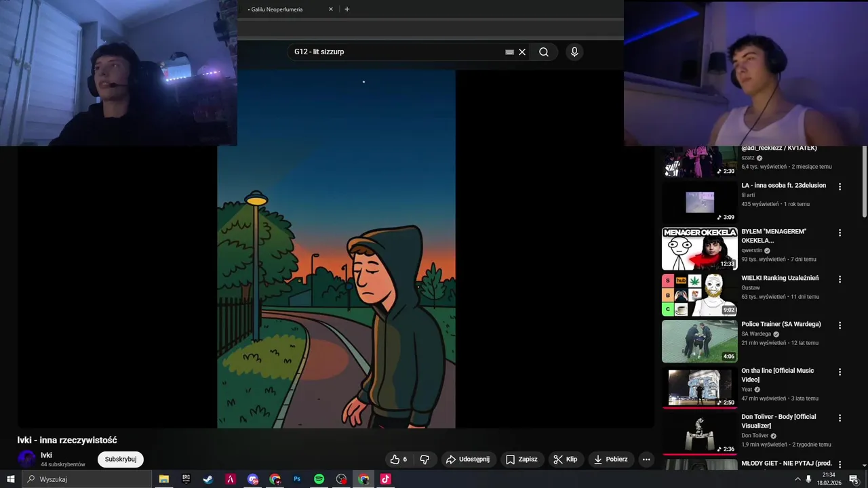
Task: Open BYŁEM MENAGEREM OKEKELA thumbnail
Action: [699, 249]
